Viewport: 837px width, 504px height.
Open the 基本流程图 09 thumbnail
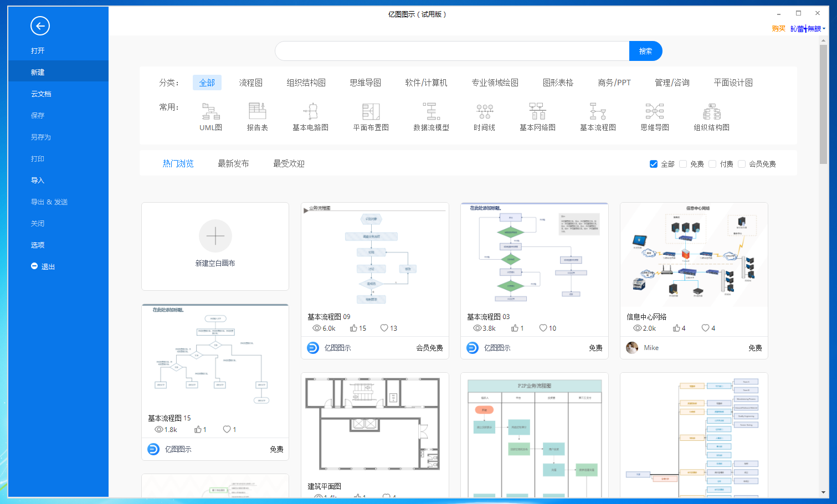(x=375, y=255)
